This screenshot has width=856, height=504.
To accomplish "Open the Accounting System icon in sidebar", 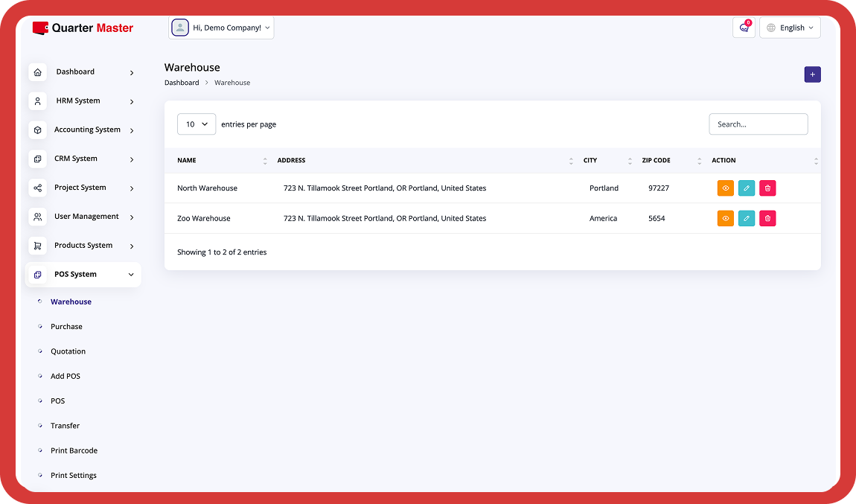I will coord(37,130).
